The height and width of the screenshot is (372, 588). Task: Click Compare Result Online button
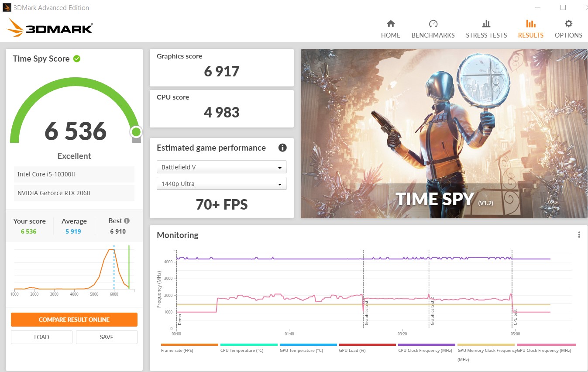(74, 320)
